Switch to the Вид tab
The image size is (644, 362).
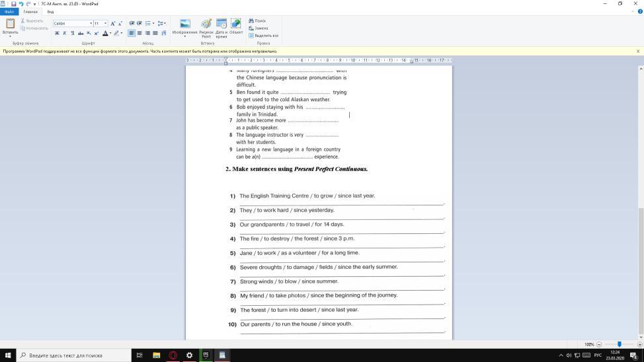click(50, 11)
